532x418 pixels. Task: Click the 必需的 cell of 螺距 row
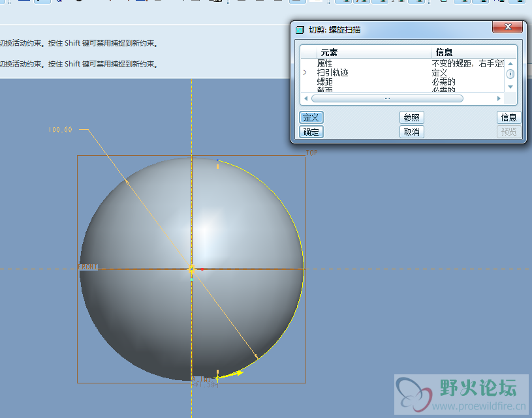click(443, 82)
